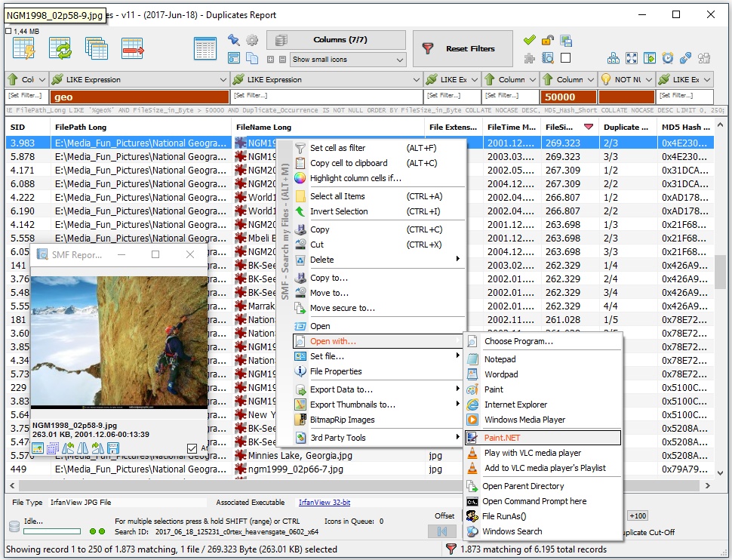The image size is (732, 560).
Task: Choose Paint.NET in Open with submenu
Action: (x=543, y=438)
